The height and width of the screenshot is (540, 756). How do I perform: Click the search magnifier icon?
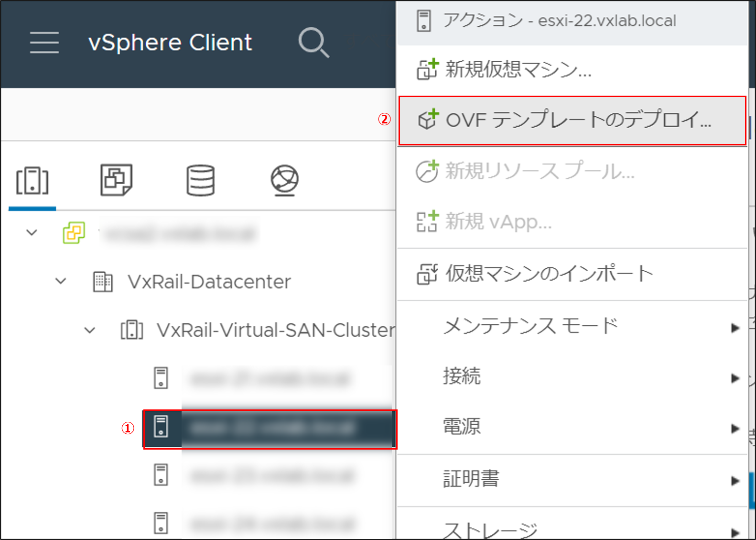tap(313, 43)
